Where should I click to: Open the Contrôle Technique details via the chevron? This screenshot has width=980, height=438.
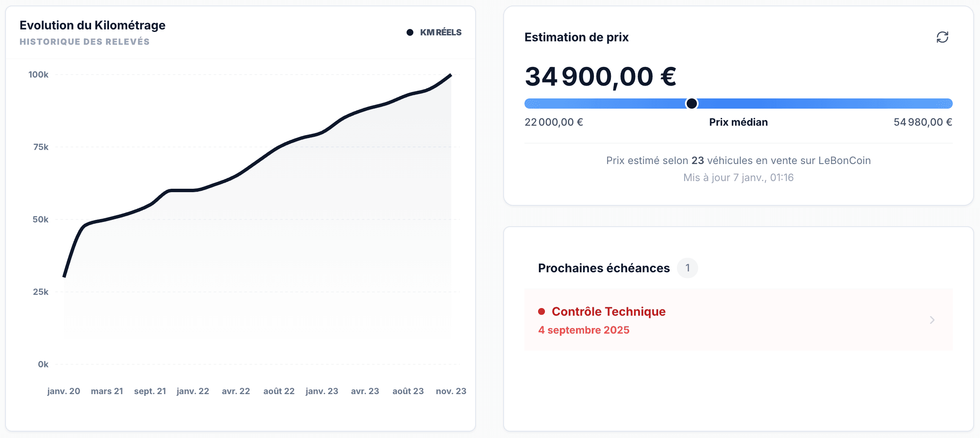point(933,320)
